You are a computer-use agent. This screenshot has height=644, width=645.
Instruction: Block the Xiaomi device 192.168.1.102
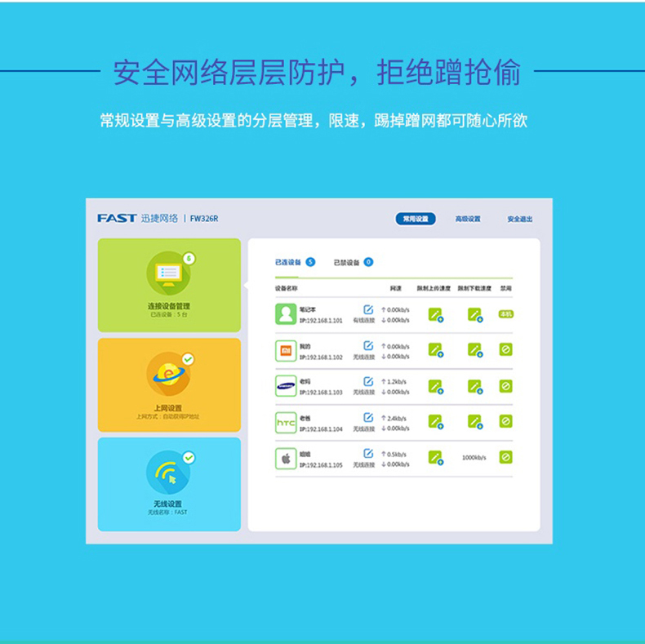pos(505,349)
